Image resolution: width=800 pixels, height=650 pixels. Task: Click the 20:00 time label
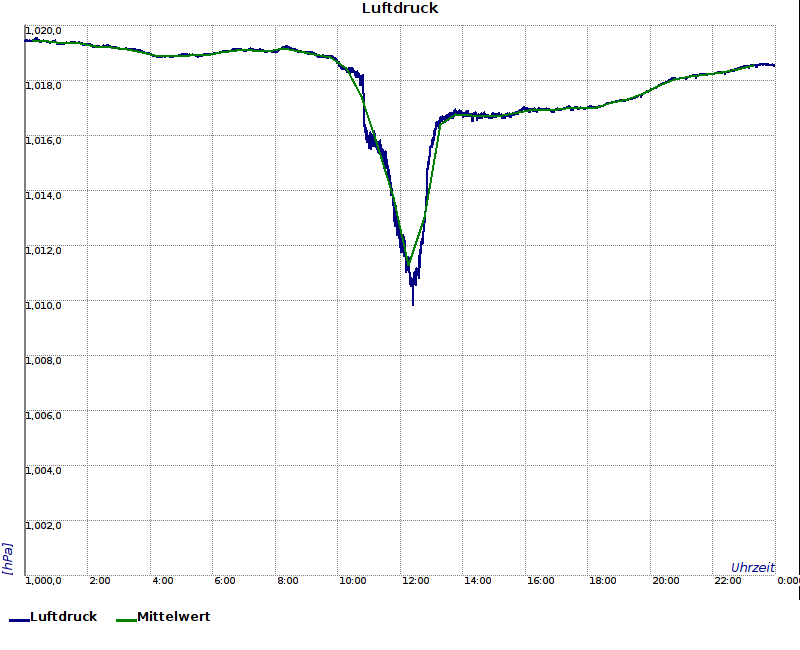[x=665, y=581]
